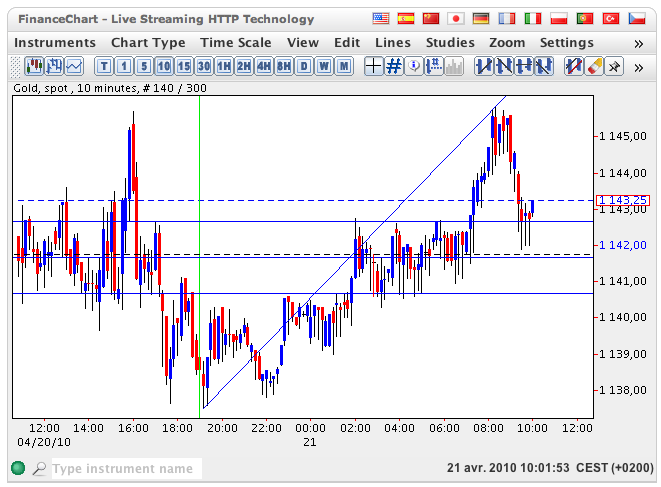This screenshot has height=487, width=661.
Task: Toggle the crosshair cursor button
Action: (373, 66)
